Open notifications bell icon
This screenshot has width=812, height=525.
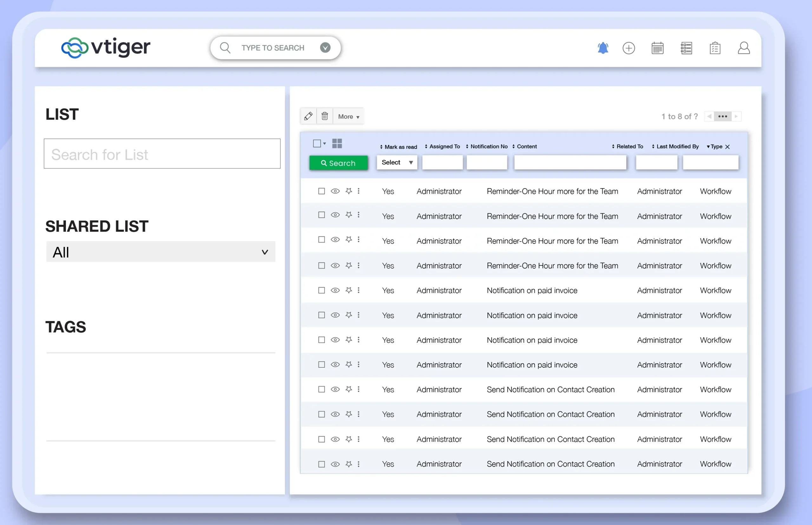[x=603, y=48]
